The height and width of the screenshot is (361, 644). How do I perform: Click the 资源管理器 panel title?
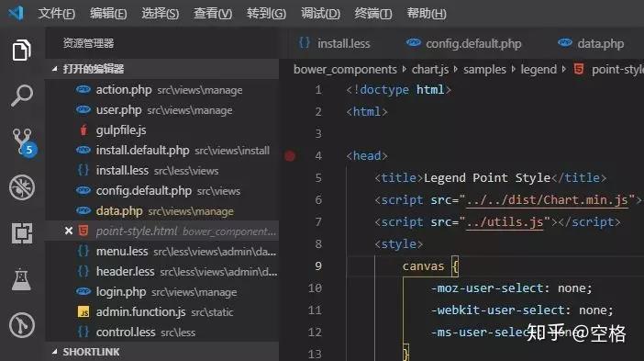[88, 43]
